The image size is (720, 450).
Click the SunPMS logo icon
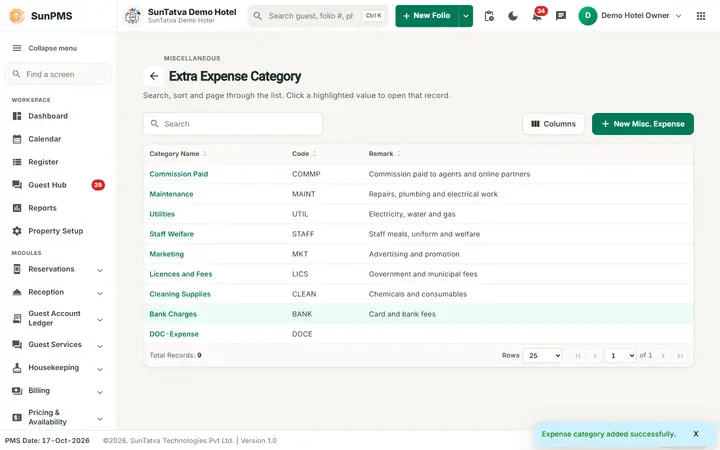tap(17, 16)
